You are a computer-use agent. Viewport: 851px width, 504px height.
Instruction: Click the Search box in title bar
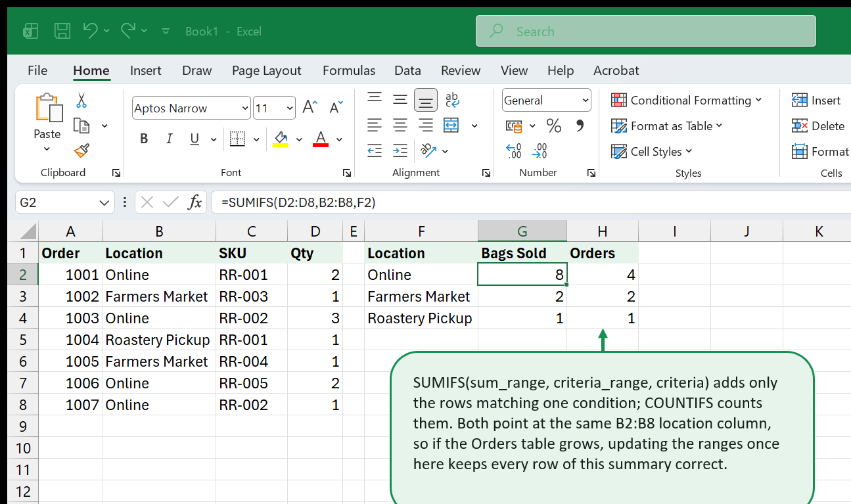pyautogui.click(x=646, y=31)
